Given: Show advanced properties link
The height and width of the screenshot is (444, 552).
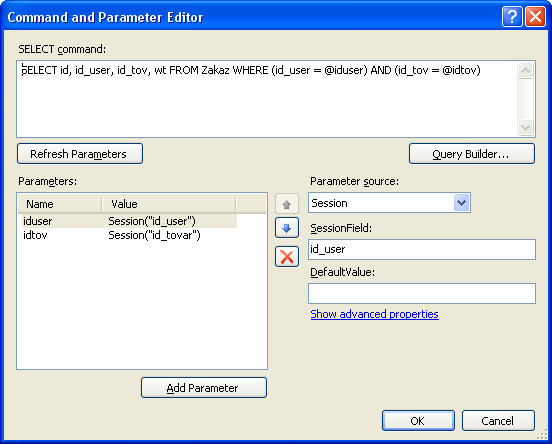Looking at the screenshot, I should click(x=375, y=314).
